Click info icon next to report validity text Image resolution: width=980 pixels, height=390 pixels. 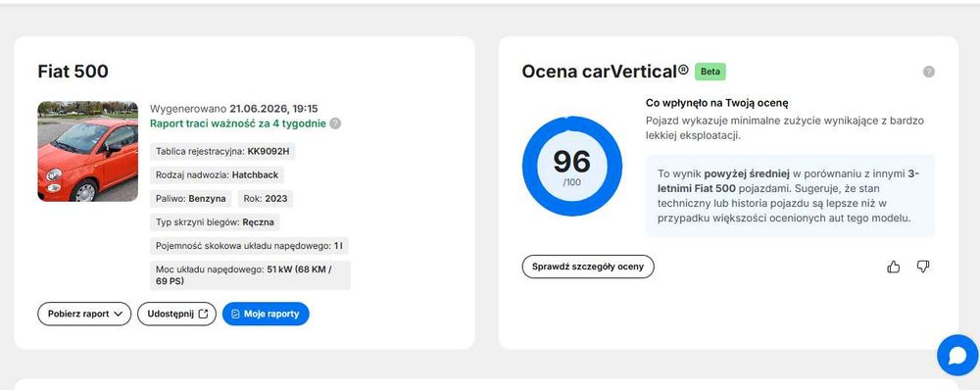tap(335, 123)
